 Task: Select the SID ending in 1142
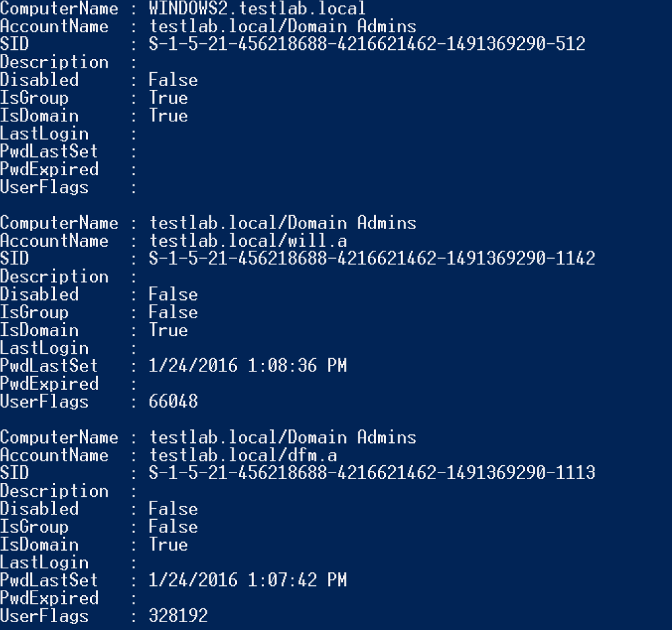(372, 259)
